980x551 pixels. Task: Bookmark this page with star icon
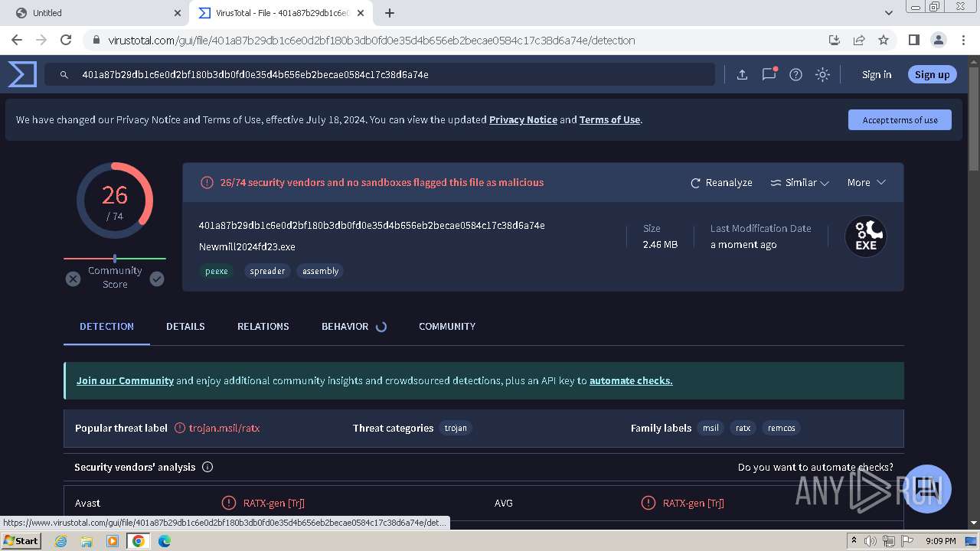pyautogui.click(x=884, y=40)
